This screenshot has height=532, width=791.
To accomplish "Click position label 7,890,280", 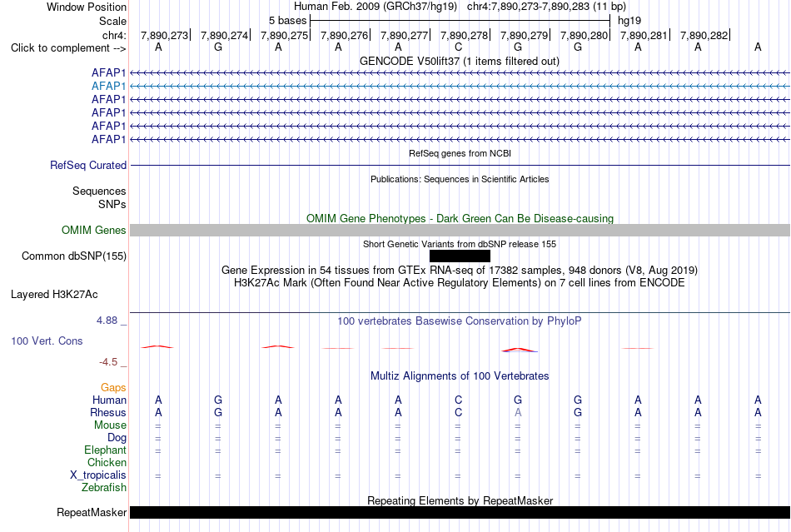I will tap(585, 35).
